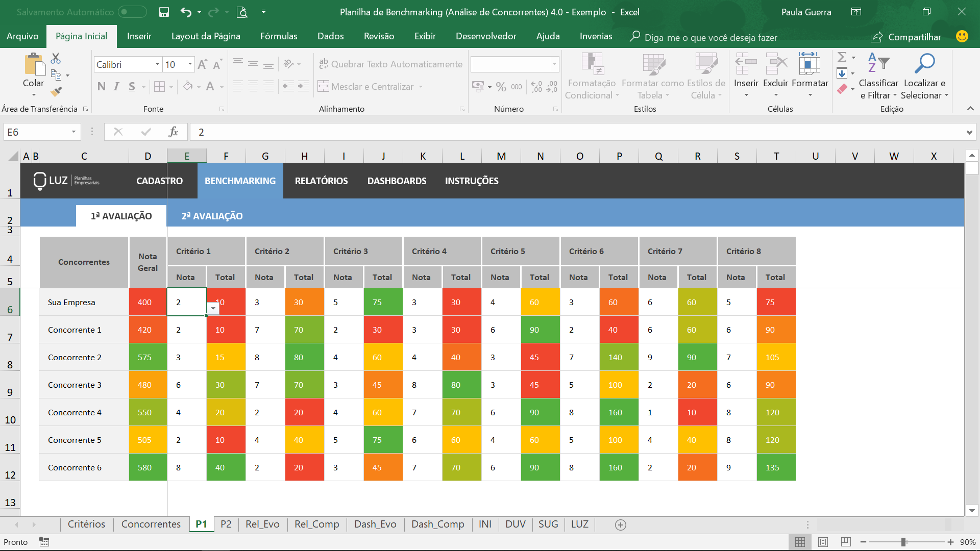Open Formatação Condicional dropdown
This screenshot has width=980, height=551.
tap(592, 77)
